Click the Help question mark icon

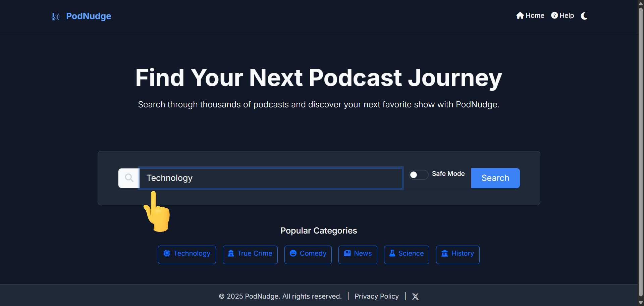[554, 15]
